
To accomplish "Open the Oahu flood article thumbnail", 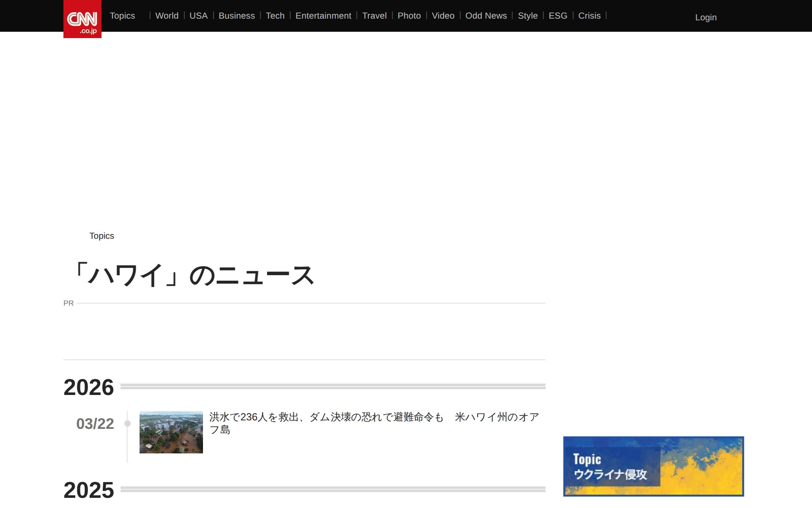I will 171,432.
